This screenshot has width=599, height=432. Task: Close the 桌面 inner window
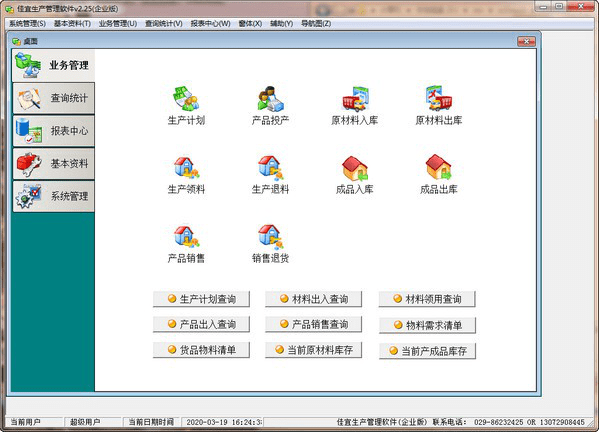(526, 41)
